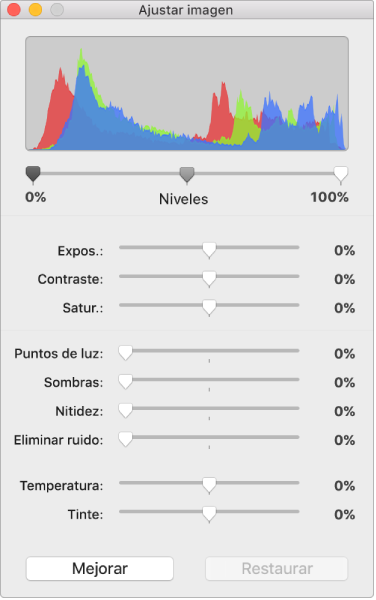The height and width of the screenshot is (600, 376).
Task: Click the Nitidez slider thumb
Action: (125, 410)
